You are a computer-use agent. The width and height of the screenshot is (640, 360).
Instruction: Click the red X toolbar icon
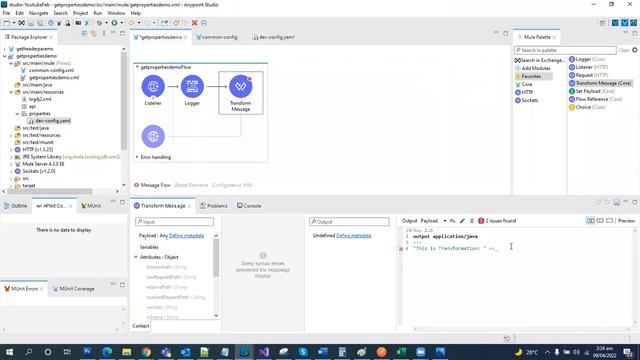coord(195,23)
